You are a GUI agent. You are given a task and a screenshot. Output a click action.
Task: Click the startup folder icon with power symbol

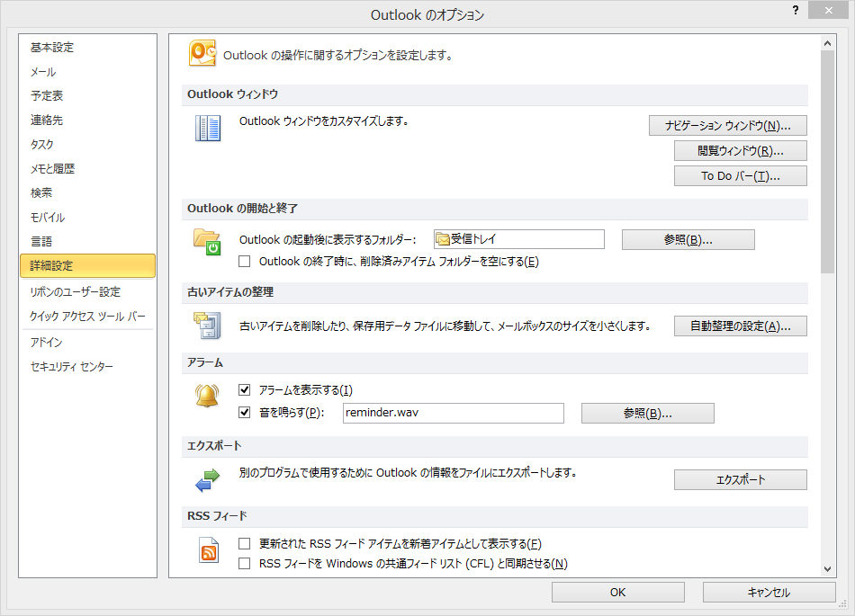coord(207,242)
